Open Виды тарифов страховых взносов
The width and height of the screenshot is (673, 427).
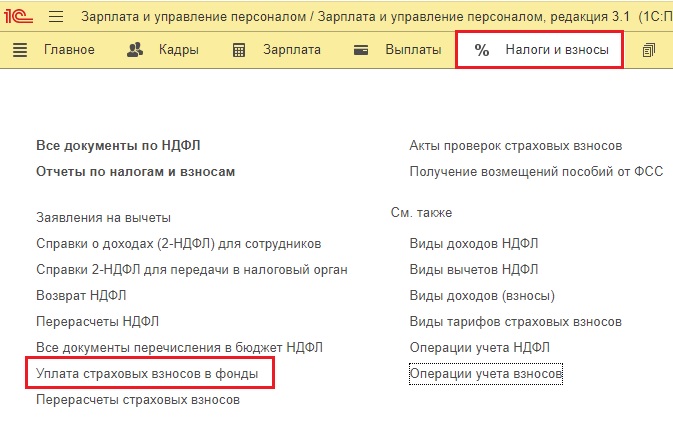point(516,321)
